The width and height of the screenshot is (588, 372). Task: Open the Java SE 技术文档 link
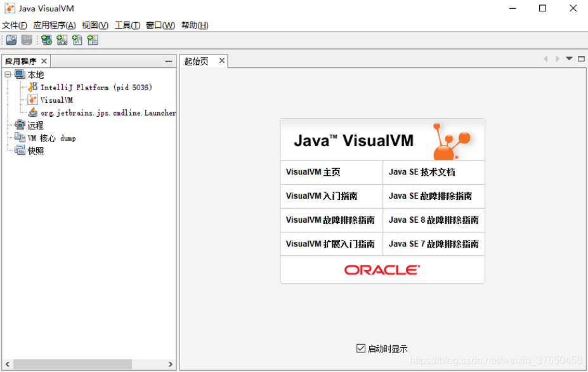click(422, 172)
